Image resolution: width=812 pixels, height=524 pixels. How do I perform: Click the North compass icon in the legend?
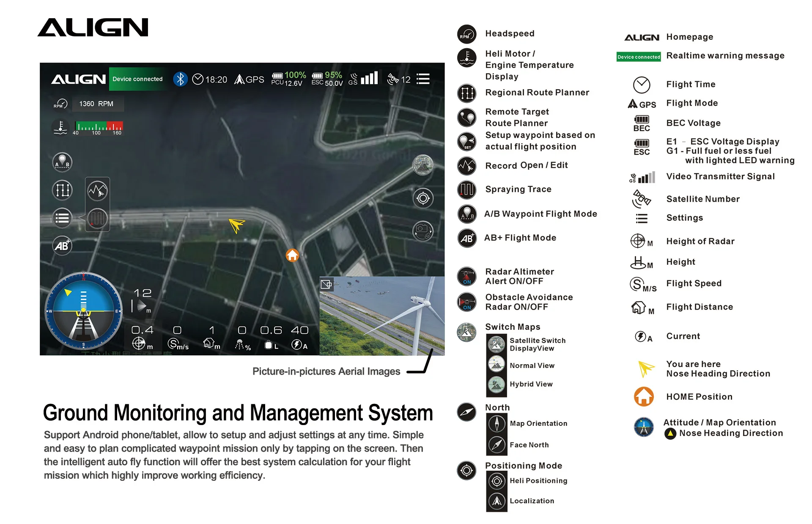coord(467,412)
